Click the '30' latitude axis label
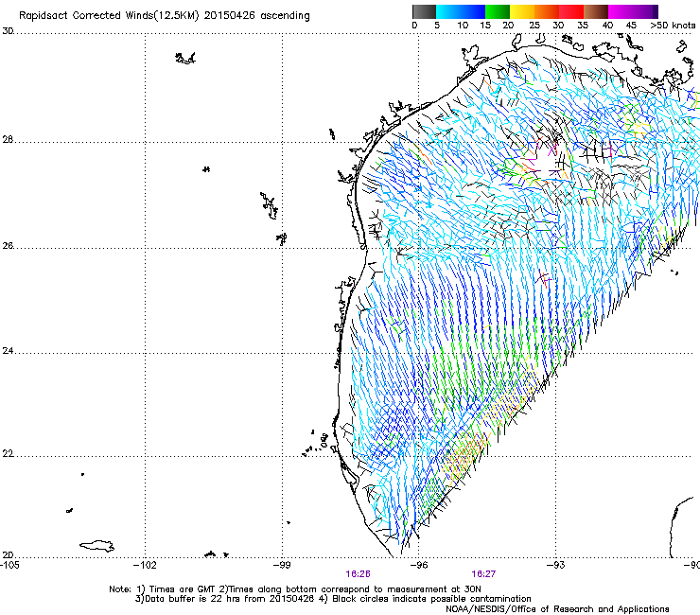The height and width of the screenshot is (615, 700). point(8,31)
